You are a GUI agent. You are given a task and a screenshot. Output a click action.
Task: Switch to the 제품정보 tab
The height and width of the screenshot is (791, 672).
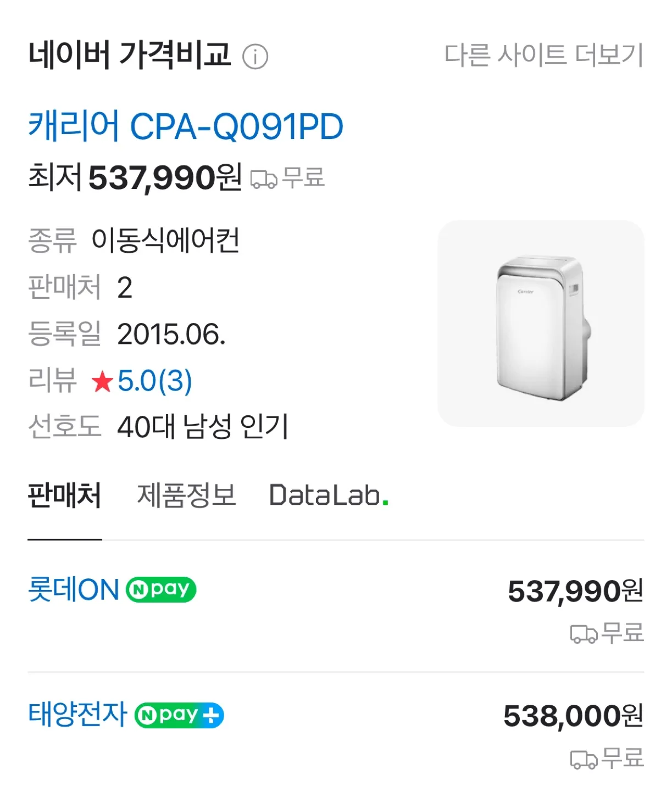pos(186,495)
